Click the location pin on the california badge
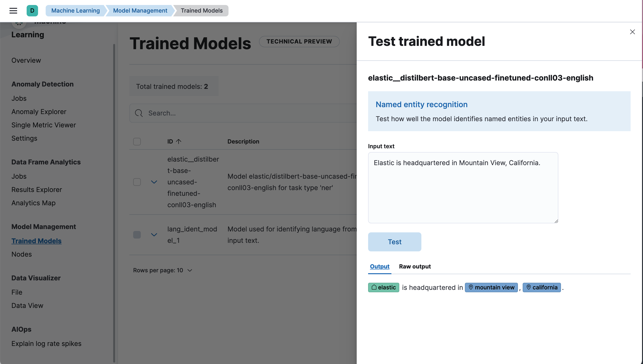The height and width of the screenshot is (364, 643). (x=528, y=287)
